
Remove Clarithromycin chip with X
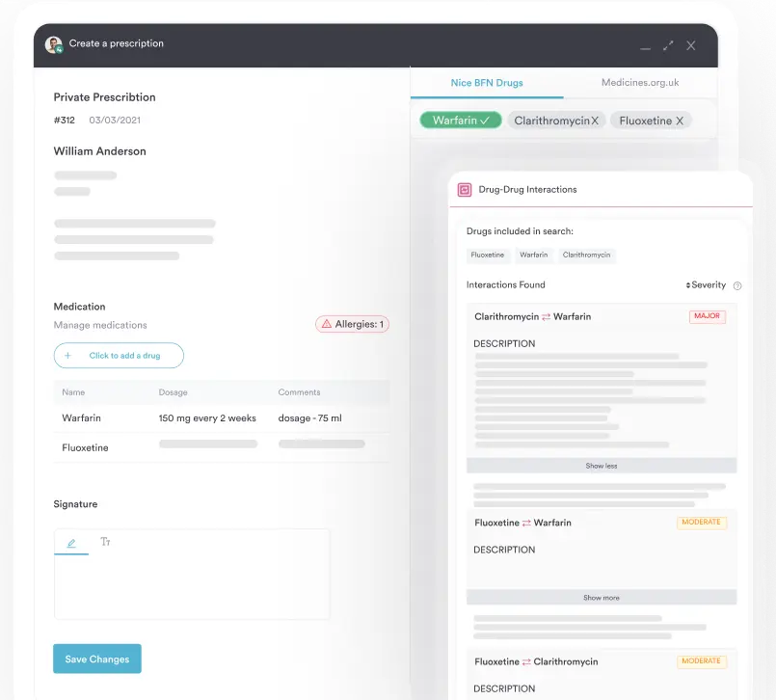pos(595,121)
